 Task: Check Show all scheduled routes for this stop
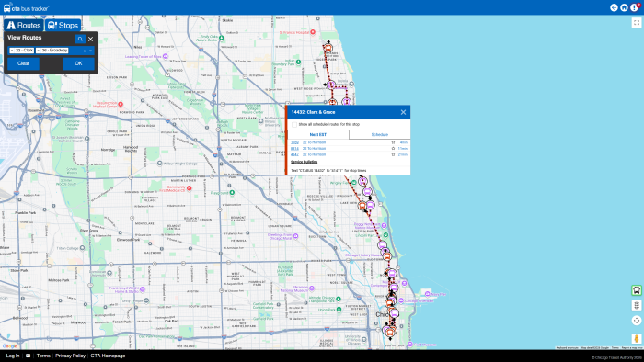tap(294, 124)
